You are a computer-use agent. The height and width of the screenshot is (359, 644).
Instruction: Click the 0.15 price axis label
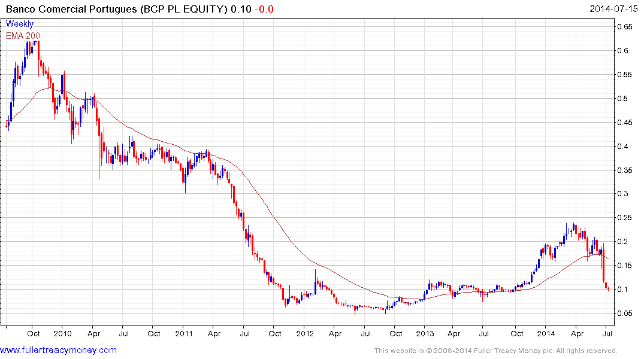click(625, 266)
